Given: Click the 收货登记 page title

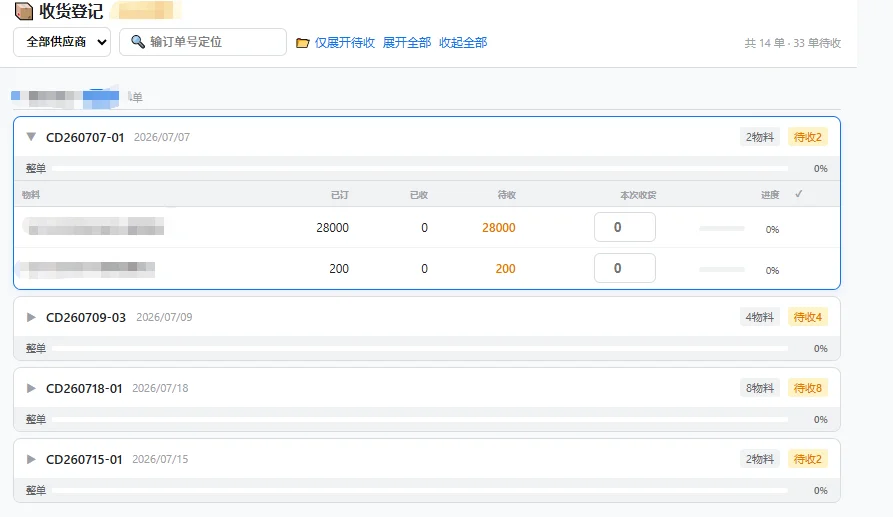Looking at the screenshot, I should coord(71,11).
